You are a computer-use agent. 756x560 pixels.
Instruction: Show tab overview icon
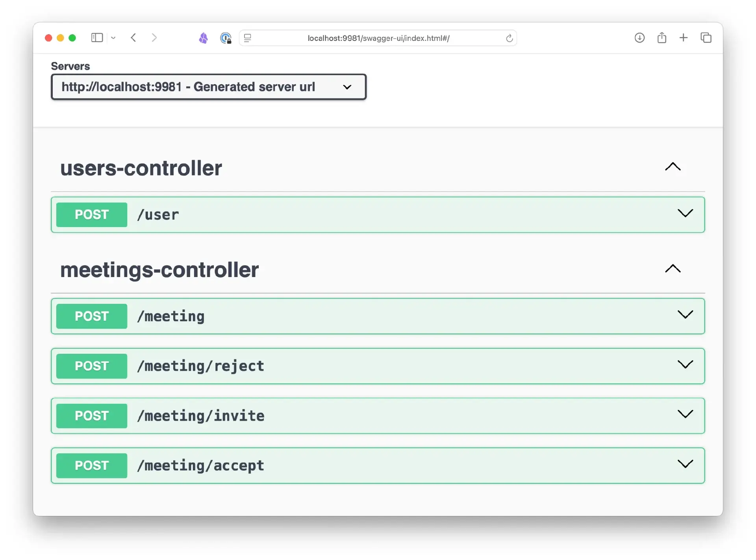pyautogui.click(x=706, y=38)
